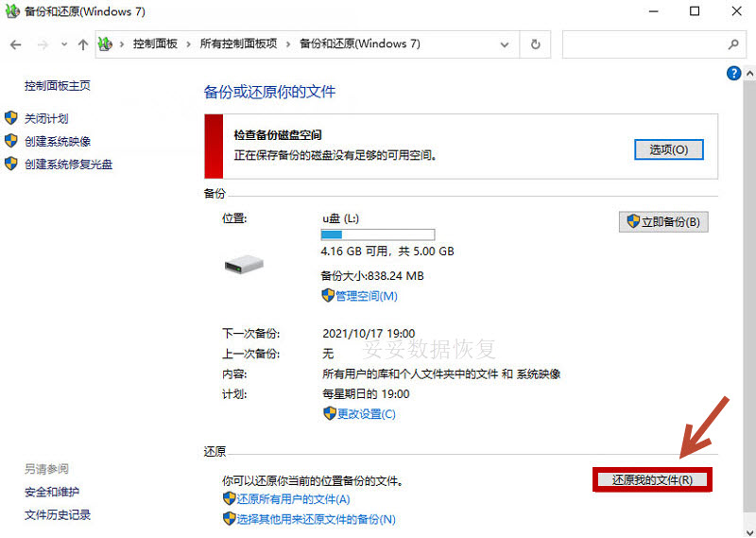This screenshot has height=538, width=756.
Task: Click the disk space usage bar
Action: [x=377, y=235]
